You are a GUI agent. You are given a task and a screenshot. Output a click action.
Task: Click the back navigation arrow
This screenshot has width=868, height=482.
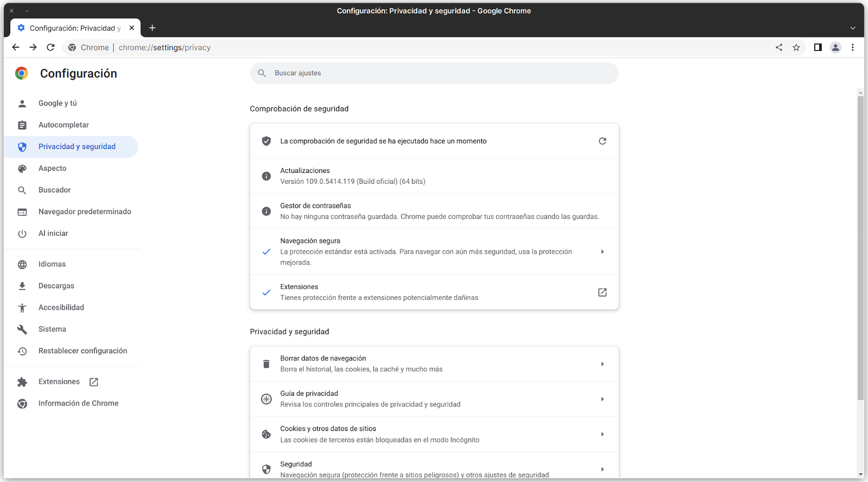(x=16, y=48)
